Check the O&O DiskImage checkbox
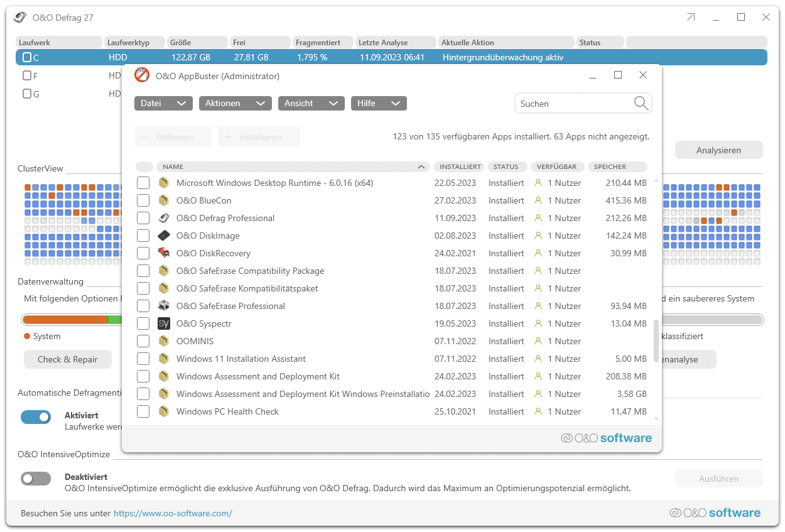Viewport: 785px width, 532px height. tap(143, 236)
